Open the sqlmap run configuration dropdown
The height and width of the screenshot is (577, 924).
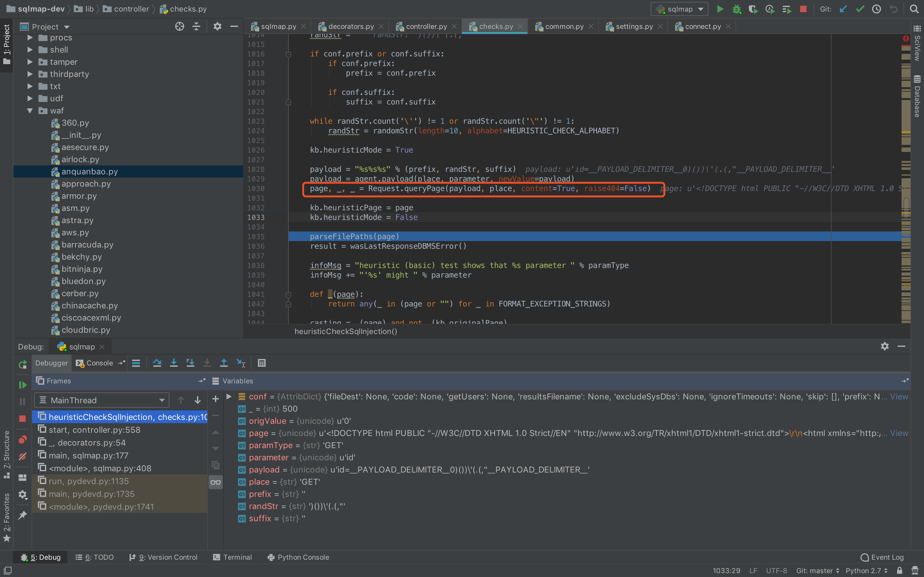tap(680, 9)
